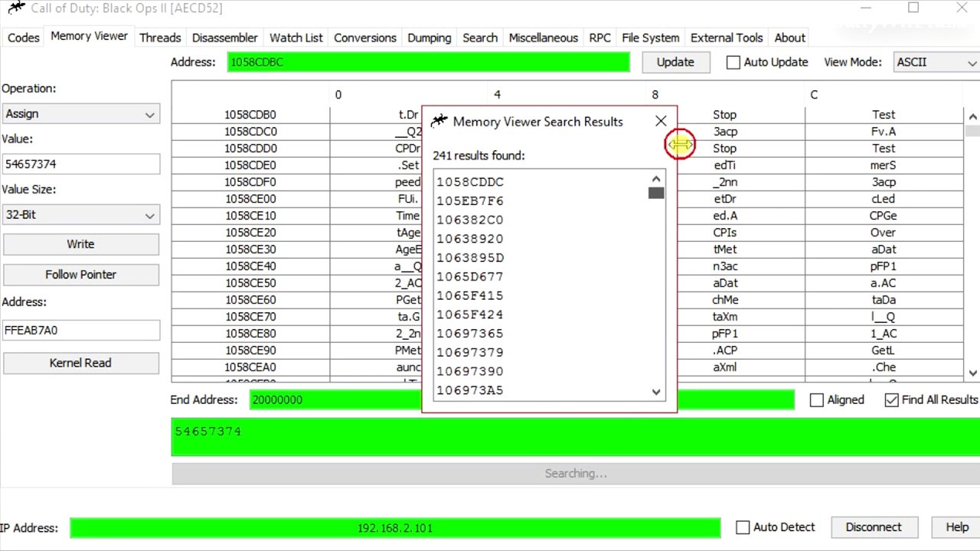
Task: Open the View Mode ASCII dropdown
Action: [936, 63]
